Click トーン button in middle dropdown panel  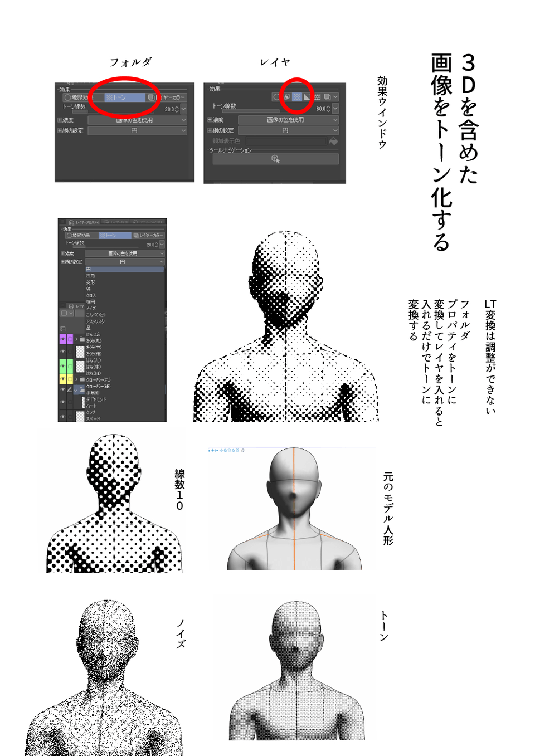[115, 235]
